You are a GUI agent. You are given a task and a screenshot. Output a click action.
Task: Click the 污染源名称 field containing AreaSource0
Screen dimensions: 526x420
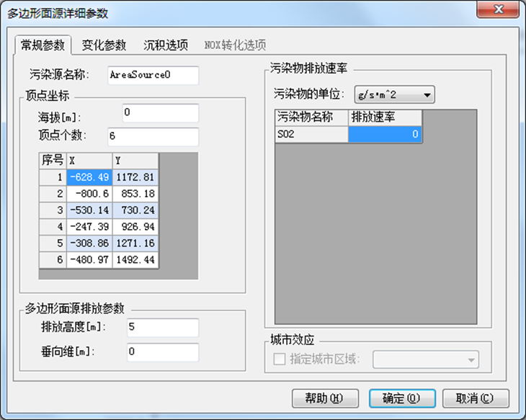pos(152,75)
